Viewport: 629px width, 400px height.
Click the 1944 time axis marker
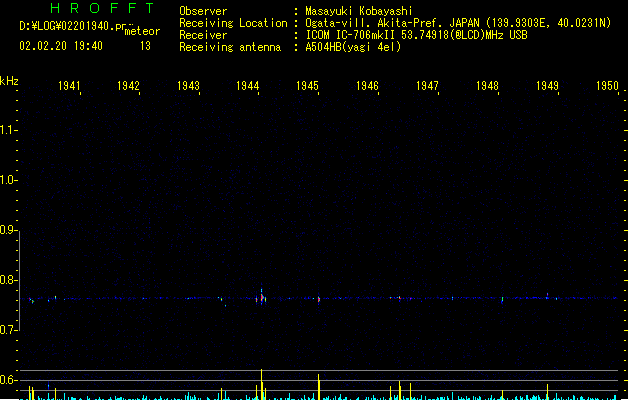pyautogui.click(x=248, y=86)
